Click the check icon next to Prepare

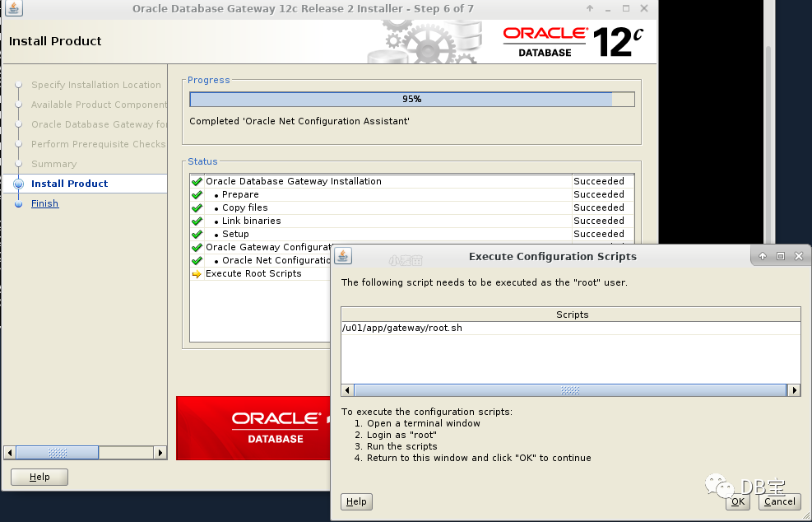[x=197, y=194]
